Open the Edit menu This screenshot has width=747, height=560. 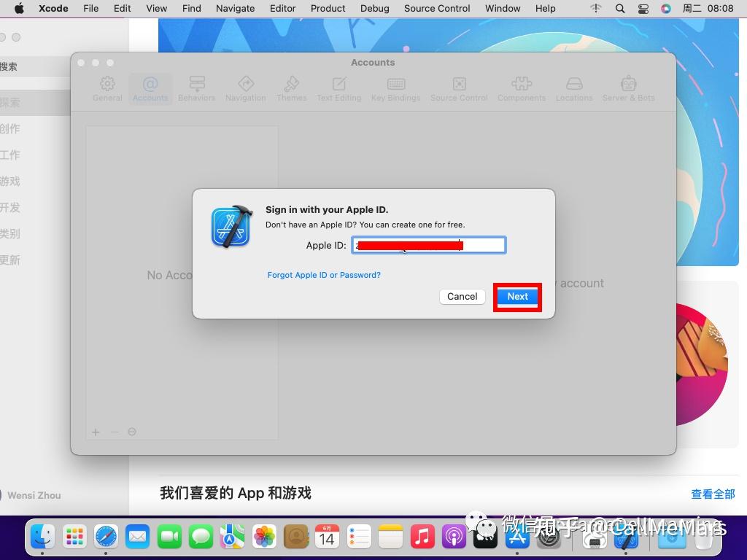(x=122, y=9)
